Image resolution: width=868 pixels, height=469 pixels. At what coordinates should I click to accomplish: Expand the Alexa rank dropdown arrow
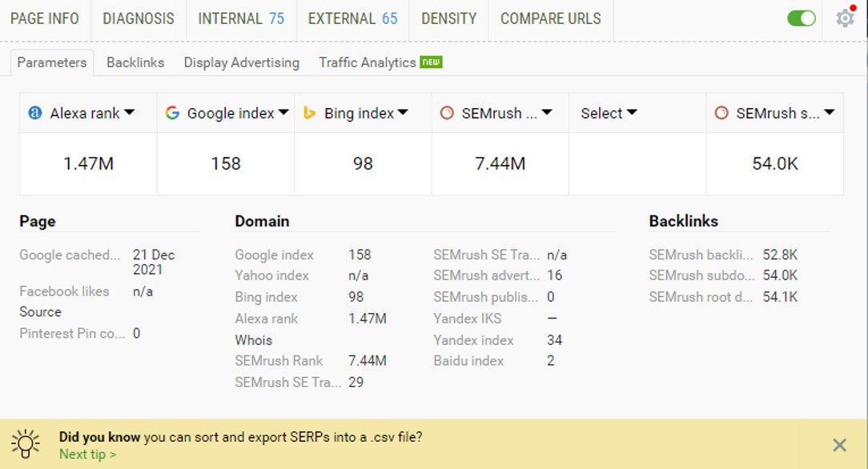pyautogui.click(x=130, y=112)
